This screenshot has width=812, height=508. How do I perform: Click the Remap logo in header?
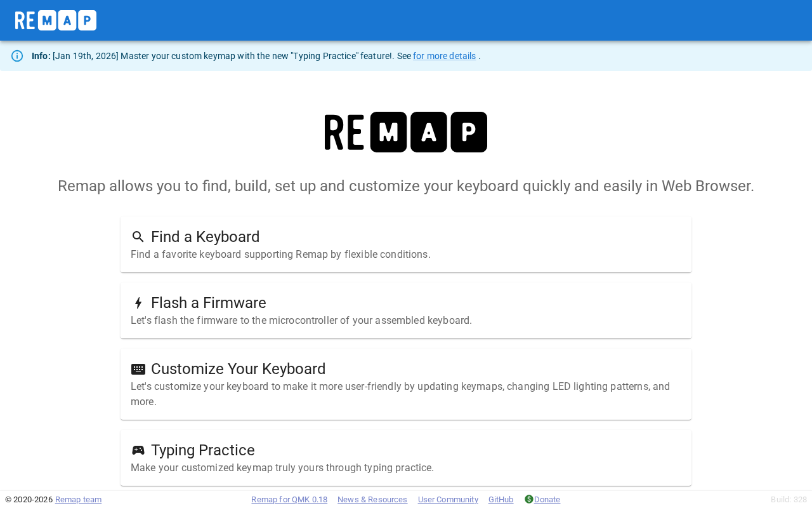tap(56, 20)
